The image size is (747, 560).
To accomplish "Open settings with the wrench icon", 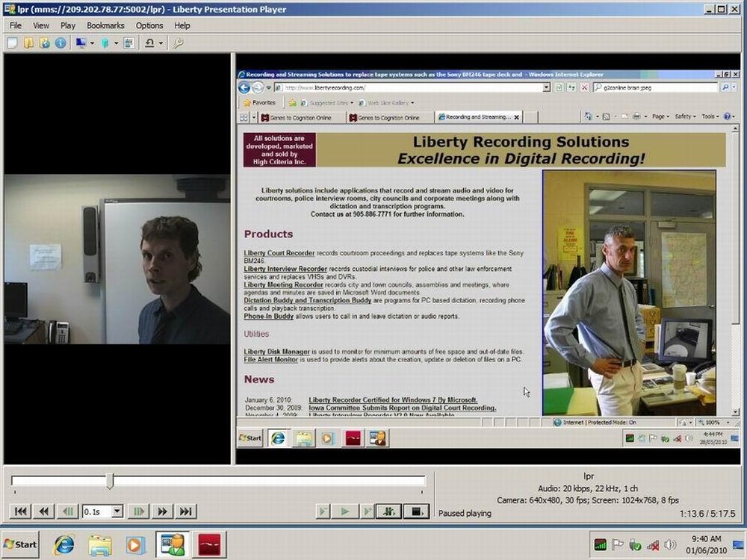I will point(177,43).
